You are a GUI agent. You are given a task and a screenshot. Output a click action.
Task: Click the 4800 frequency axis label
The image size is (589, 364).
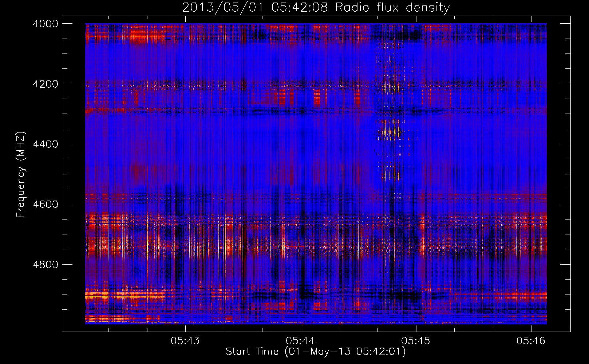coord(46,265)
